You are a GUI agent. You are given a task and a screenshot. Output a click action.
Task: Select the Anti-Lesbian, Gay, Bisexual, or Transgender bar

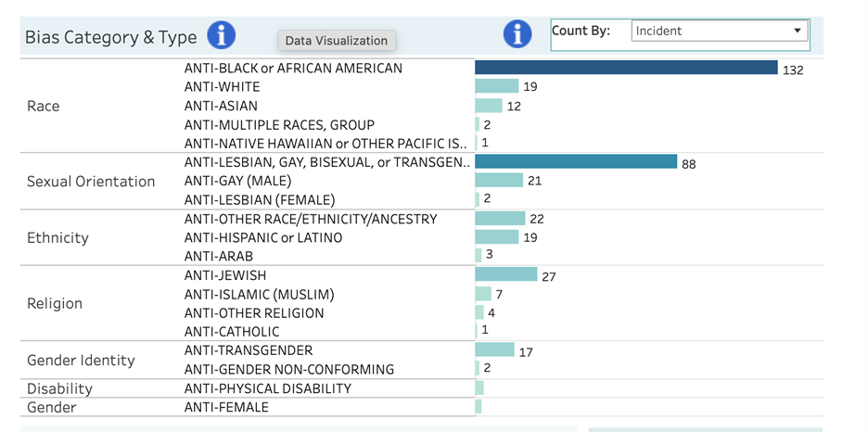(x=576, y=162)
